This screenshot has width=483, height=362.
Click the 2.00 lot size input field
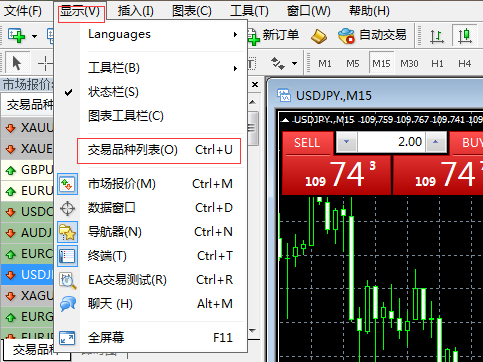391,142
